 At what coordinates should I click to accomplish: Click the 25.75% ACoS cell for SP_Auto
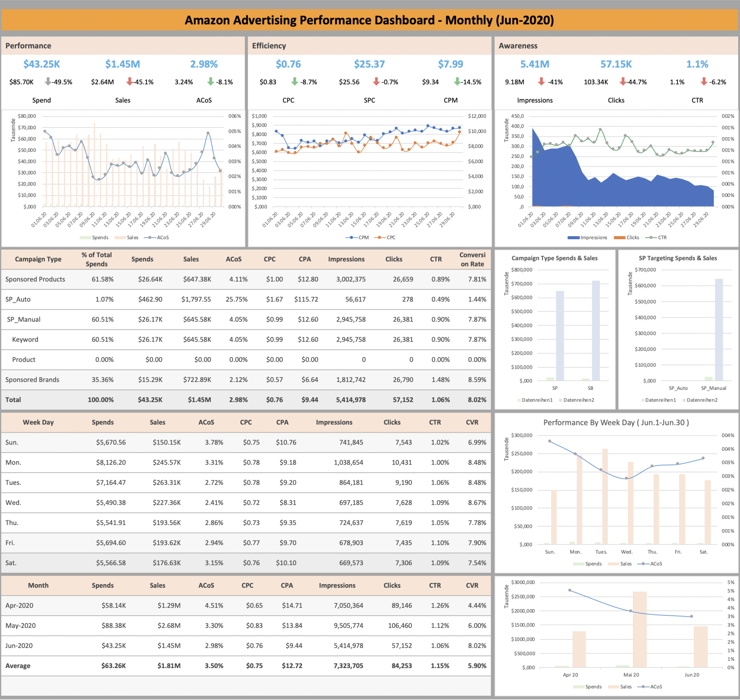point(237,299)
